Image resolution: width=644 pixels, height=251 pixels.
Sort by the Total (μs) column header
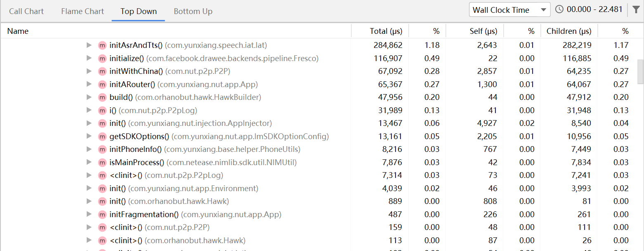pos(384,31)
